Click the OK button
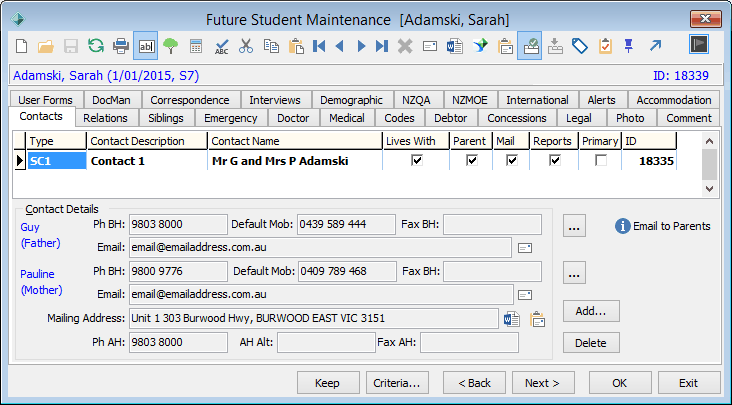Viewport: 732px width, 405px height. 620,383
